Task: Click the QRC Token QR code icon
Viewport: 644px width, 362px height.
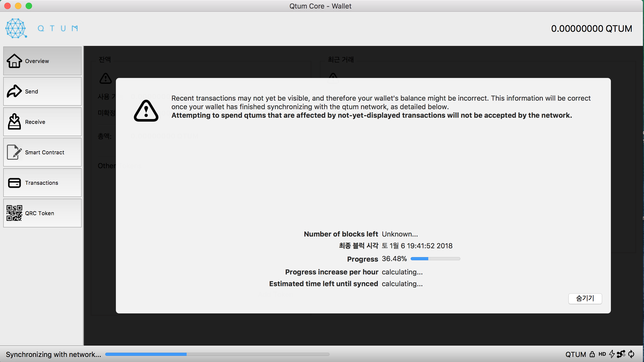Action: (14, 213)
